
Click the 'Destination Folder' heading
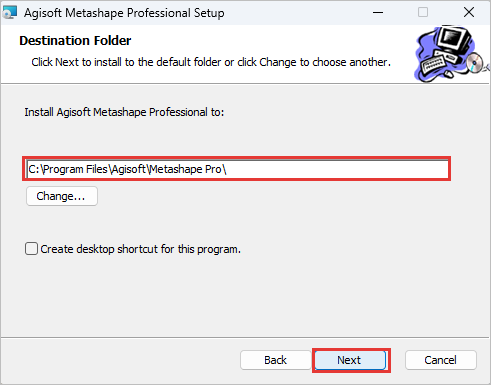75,41
